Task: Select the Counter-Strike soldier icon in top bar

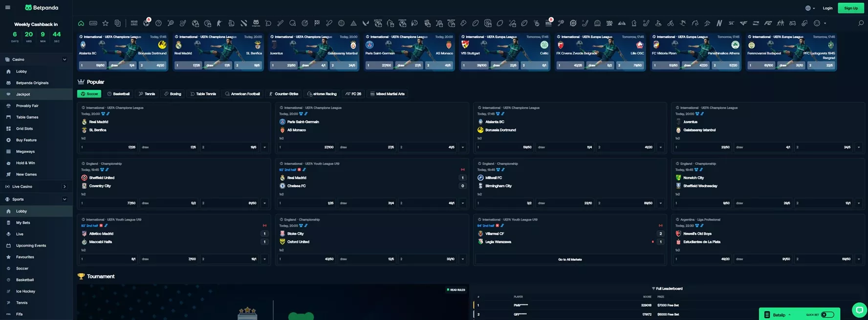Action: pos(219,23)
